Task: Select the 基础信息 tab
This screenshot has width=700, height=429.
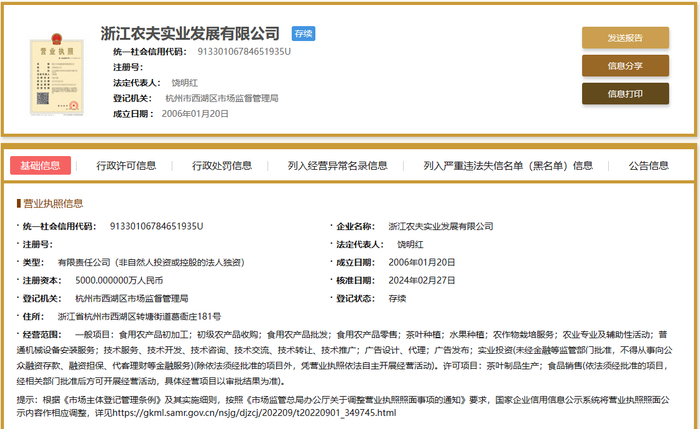Action: [x=40, y=166]
